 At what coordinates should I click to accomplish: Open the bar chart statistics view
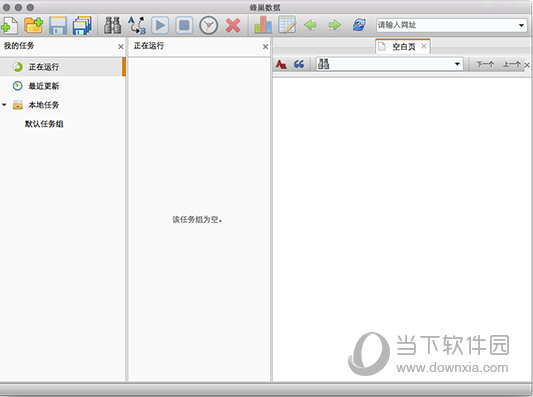click(263, 25)
